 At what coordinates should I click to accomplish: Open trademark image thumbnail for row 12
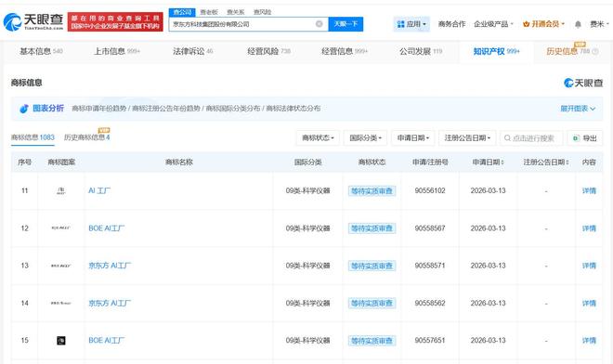tap(61, 227)
